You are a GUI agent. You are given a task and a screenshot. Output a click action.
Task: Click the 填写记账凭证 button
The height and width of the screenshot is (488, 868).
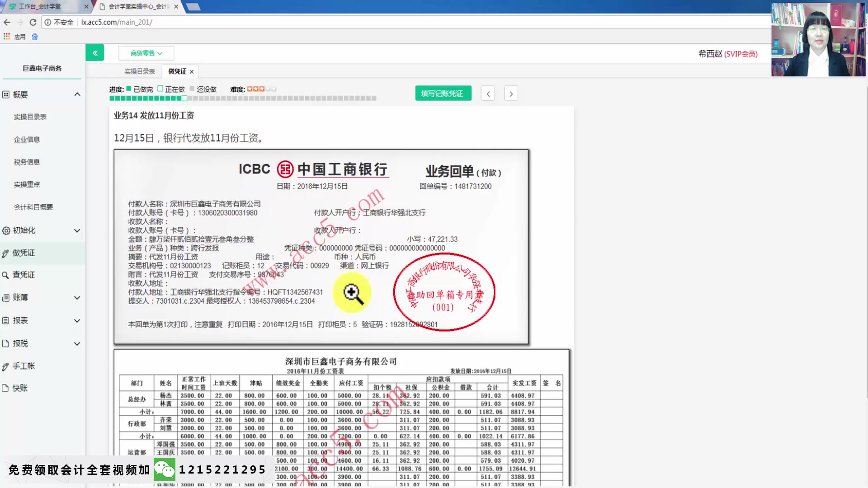tap(443, 93)
